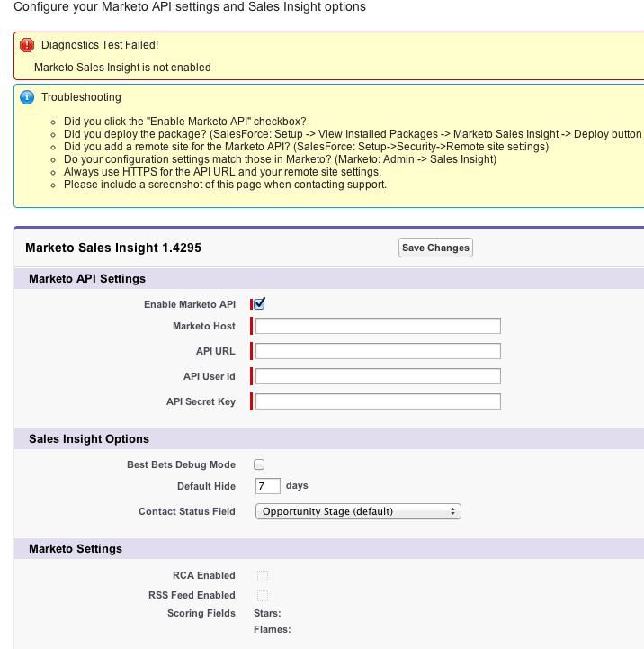644x649 pixels.
Task: Click the page subtitle about Marketo API settings
Action: 190,6
